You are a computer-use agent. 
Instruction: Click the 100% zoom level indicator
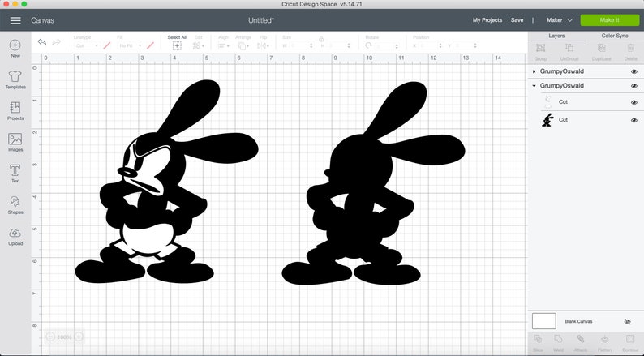pyautogui.click(x=65, y=337)
